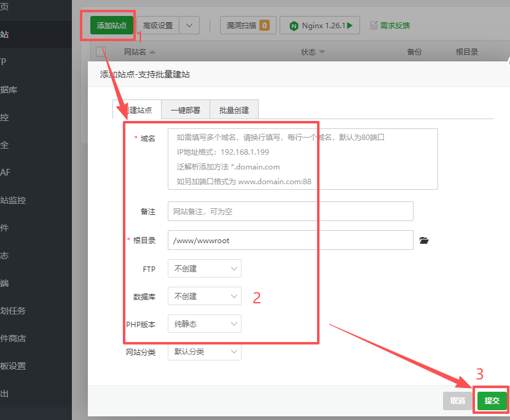Click the 需求反馈 edit icon
Image resolution: width=510 pixels, height=420 pixels.
coord(374,25)
